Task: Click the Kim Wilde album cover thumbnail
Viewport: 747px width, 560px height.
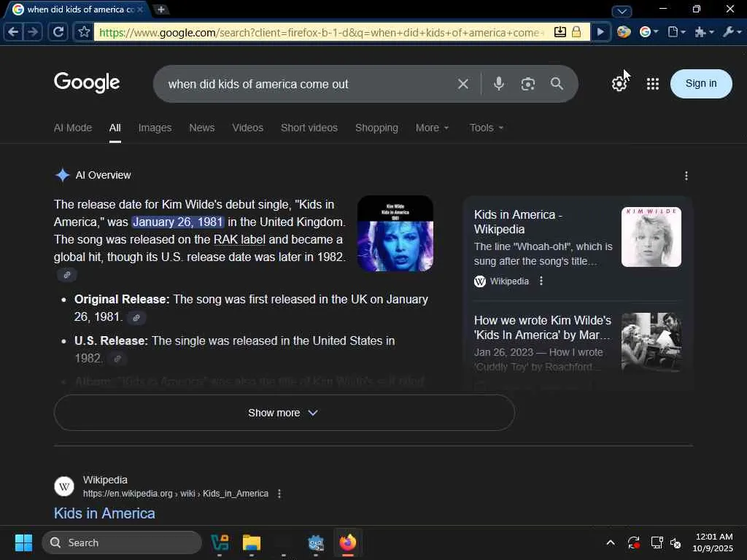Action: point(651,237)
